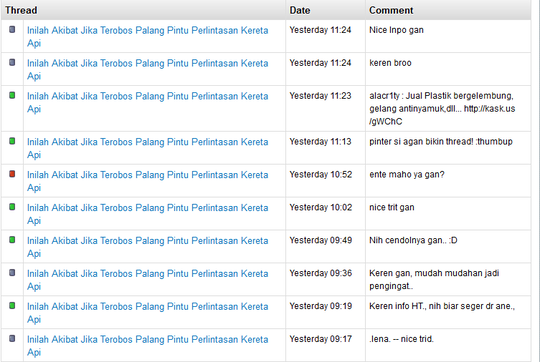Click the gray reputation icon beside 'keren broo'
Image resolution: width=540 pixels, height=362 pixels.
[12, 62]
